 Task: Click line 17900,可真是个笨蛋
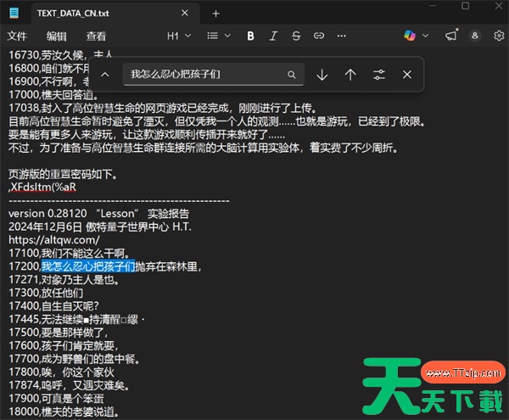pos(56,399)
